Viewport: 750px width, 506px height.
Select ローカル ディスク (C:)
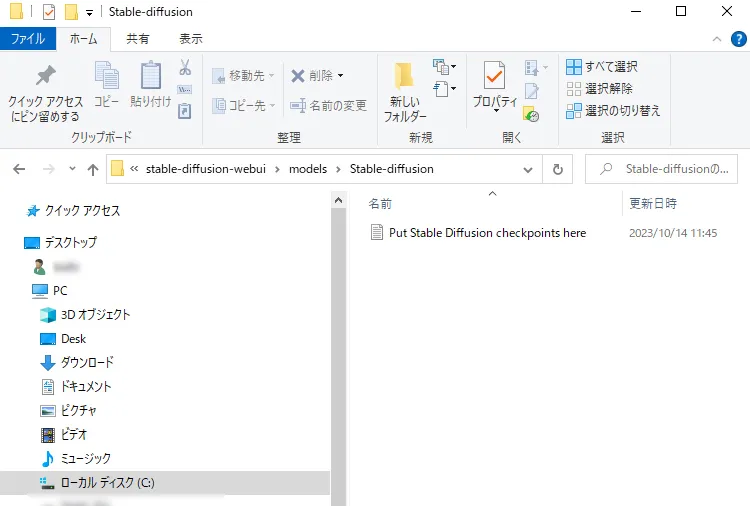click(x=165, y=483)
